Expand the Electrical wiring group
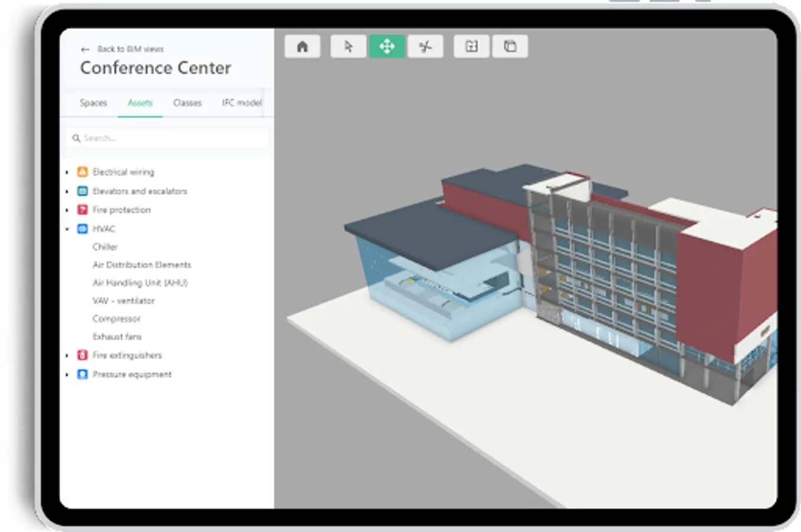801x532 pixels. [x=67, y=173]
